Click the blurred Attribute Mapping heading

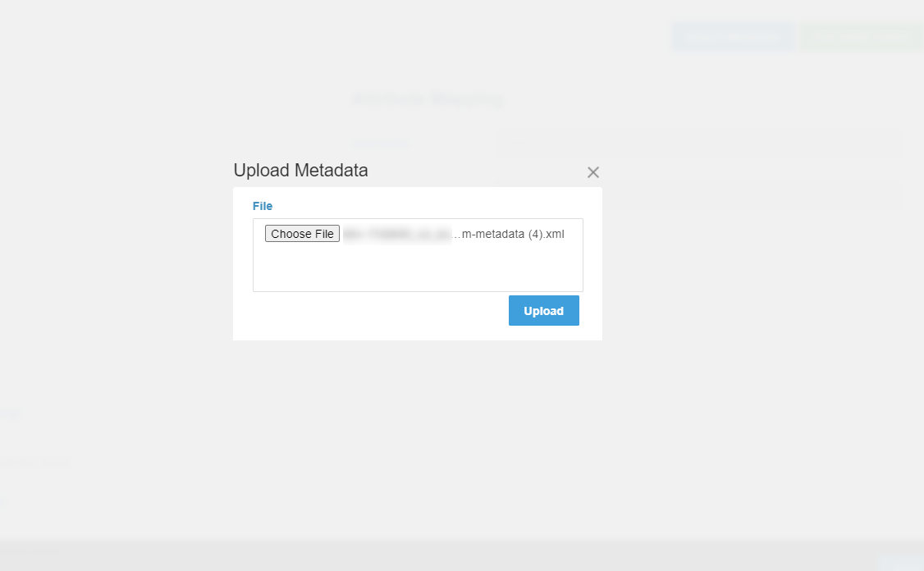[428, 99]
